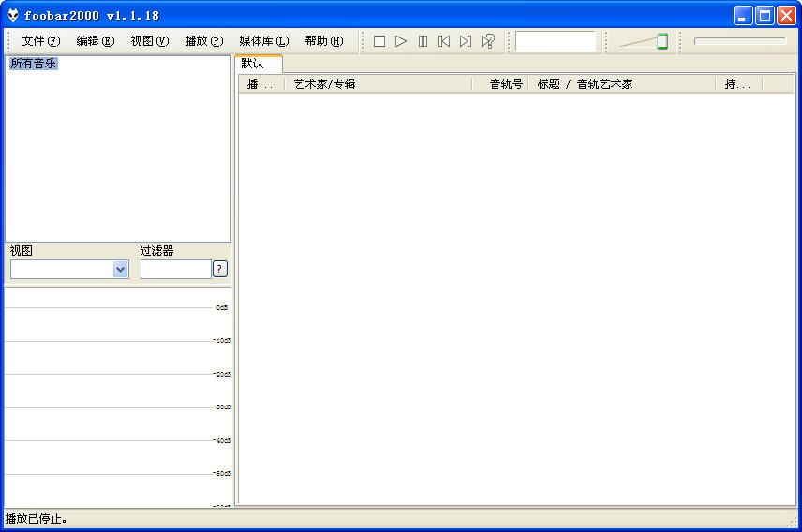Open the 编辑(E) menu
802x532 pixels.
[x=96, y=41]
